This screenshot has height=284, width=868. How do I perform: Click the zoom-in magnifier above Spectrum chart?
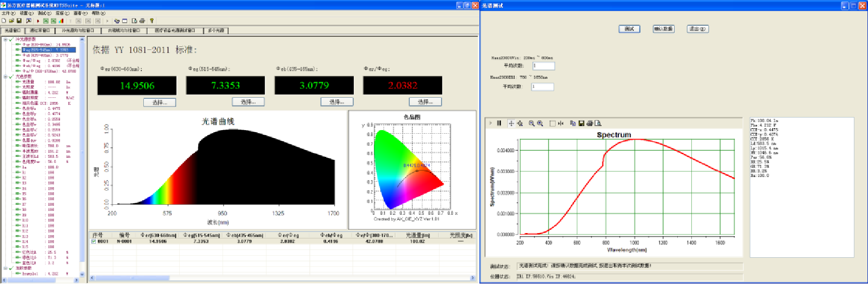pos(540,123)
